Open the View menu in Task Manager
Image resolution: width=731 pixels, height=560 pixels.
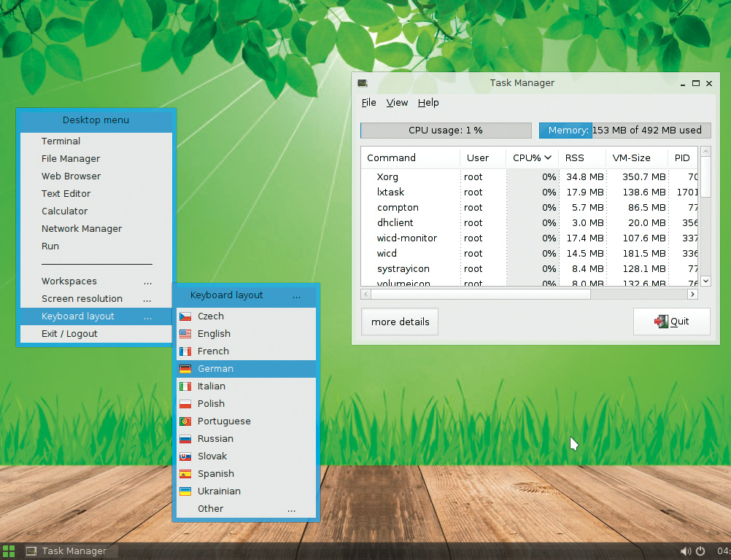click(397, 103)
